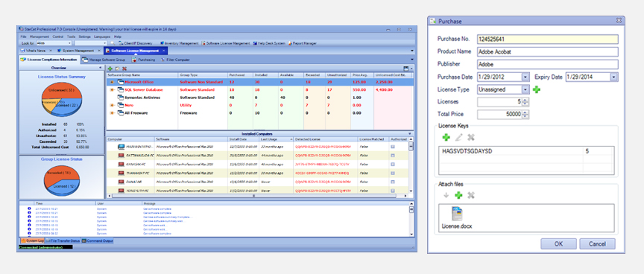Download attached file with the down arrow icon
Viewport: 644px width, 274px height.
(x=446, y=196)
